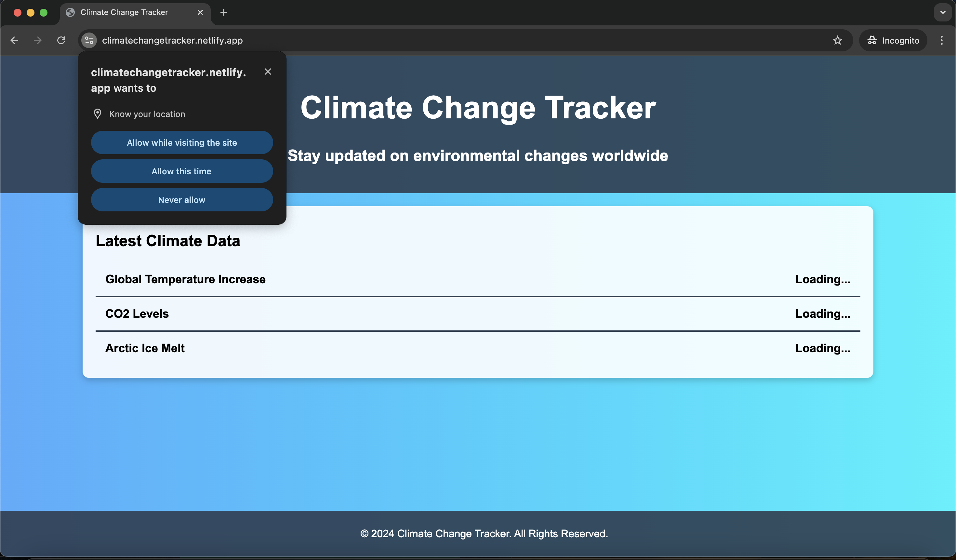Click the globe icon on the browser tab
Image resolution: width=956 pixels, height=560 pixels.
[x=70, y=12]
